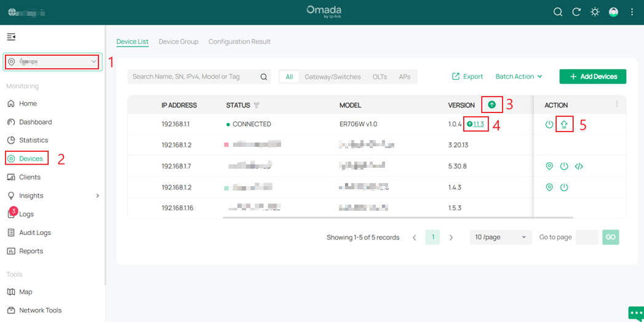Click the table horizontal scrollbar
The width and height of the screenshot is (644, 322).
[397, 218]
